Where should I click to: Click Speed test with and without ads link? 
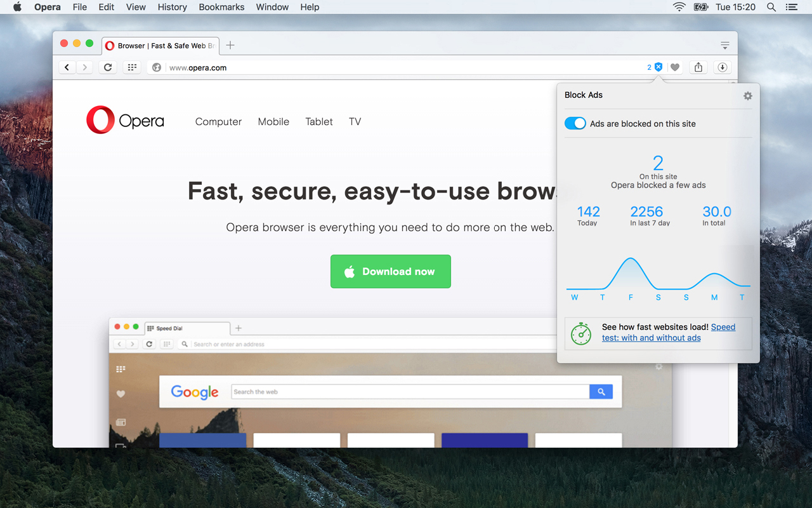coord(669,333)
